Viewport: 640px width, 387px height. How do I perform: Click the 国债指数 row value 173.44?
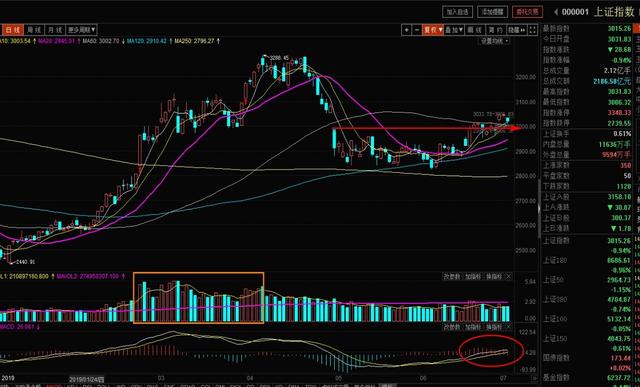pos(621,358)
